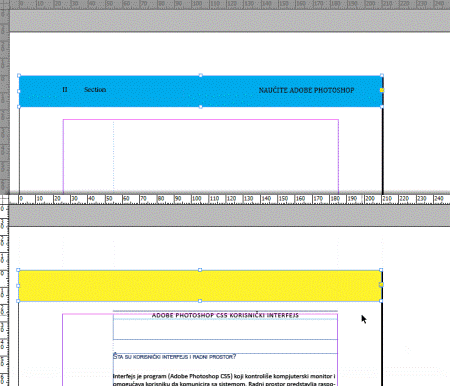The height and width of the screenshot is (386, 450).
Task: Click the top-center handle of the blue frame
Action: pyautogui.click(x=201, y=76)
